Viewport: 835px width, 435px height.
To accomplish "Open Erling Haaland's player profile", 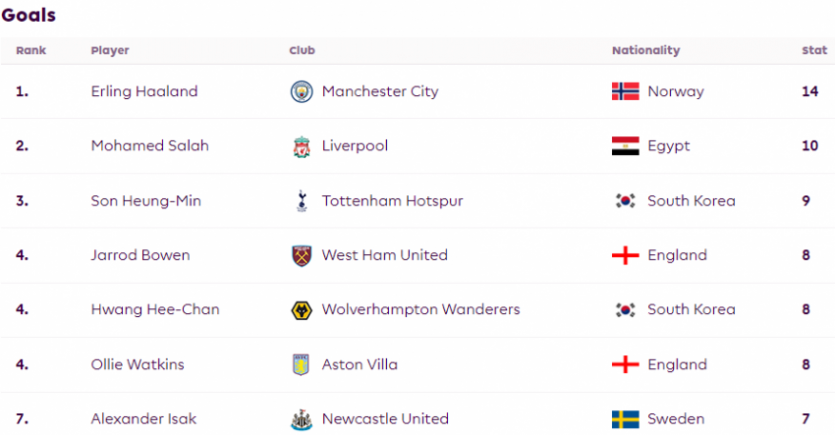I will coord(144,92).
